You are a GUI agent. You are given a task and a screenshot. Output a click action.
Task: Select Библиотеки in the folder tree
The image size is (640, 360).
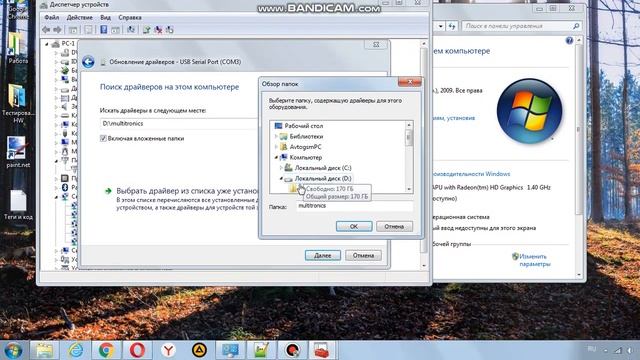coord(306,136)
